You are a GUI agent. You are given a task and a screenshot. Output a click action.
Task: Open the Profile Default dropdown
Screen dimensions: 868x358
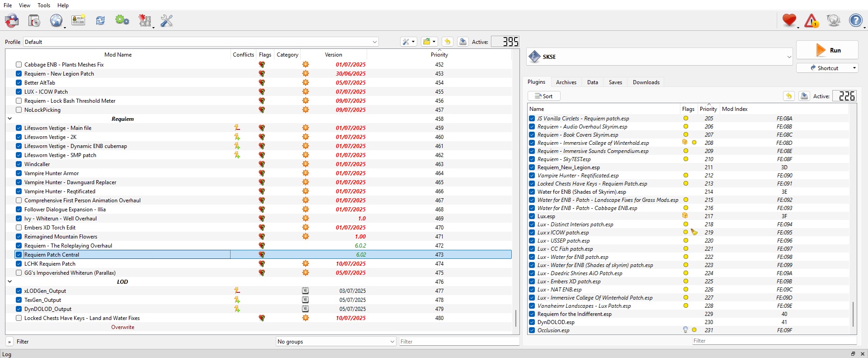(201, 42)
